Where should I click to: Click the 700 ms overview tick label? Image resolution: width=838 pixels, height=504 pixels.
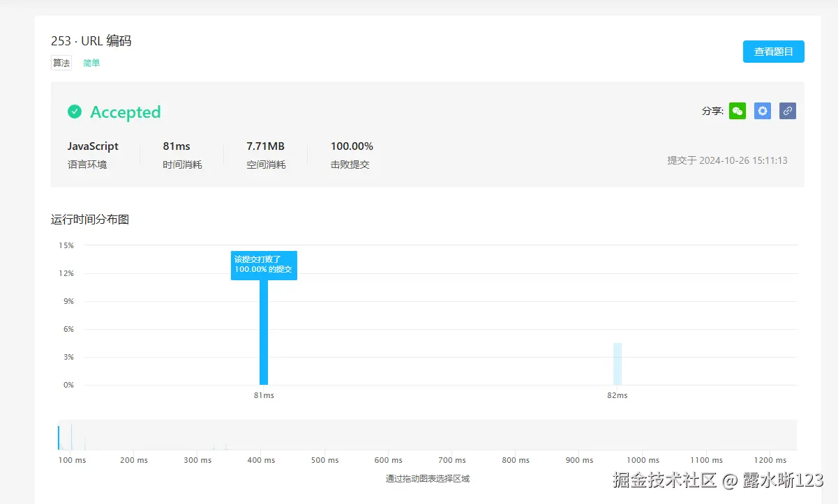click(x=452, y=460)
